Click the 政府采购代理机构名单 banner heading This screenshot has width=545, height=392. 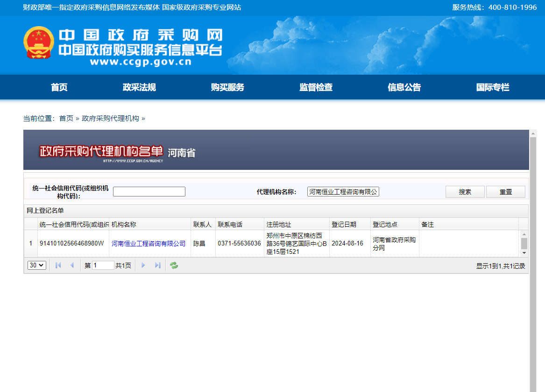coord(101,151)
